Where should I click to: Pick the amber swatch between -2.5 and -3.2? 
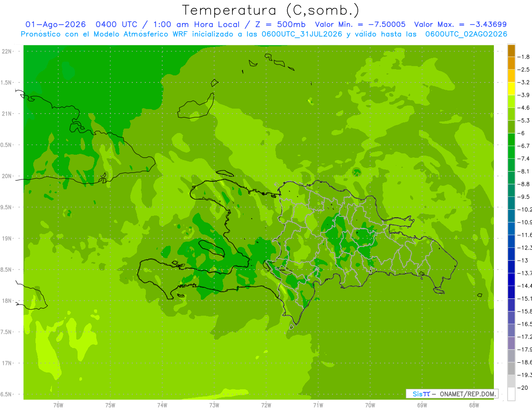[511, 76]
